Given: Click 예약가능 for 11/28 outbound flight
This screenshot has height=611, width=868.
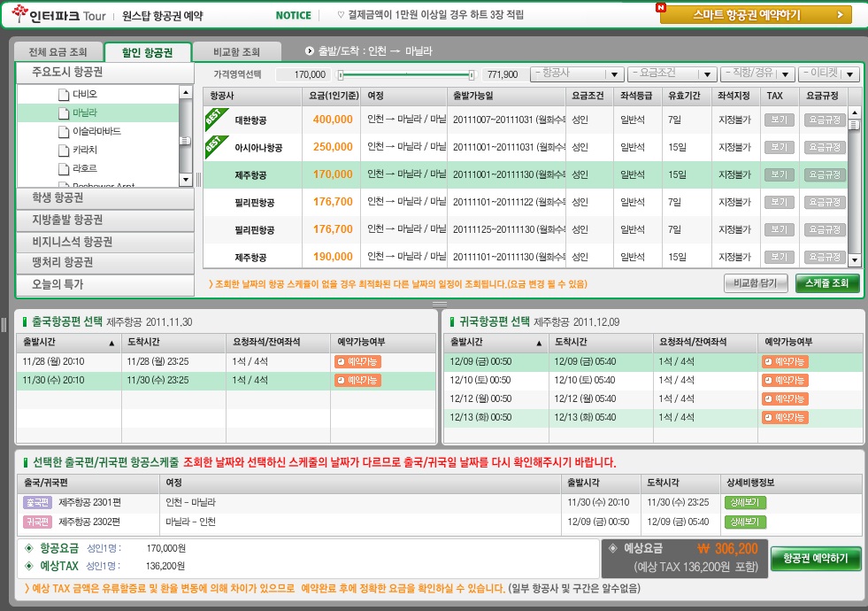Looking at the screenshot, I should pyautogui.click(x=357, y=361).
